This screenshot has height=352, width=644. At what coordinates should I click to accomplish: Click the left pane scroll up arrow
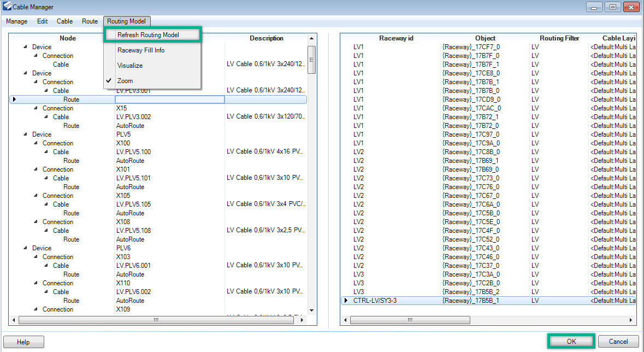[312, 38]
